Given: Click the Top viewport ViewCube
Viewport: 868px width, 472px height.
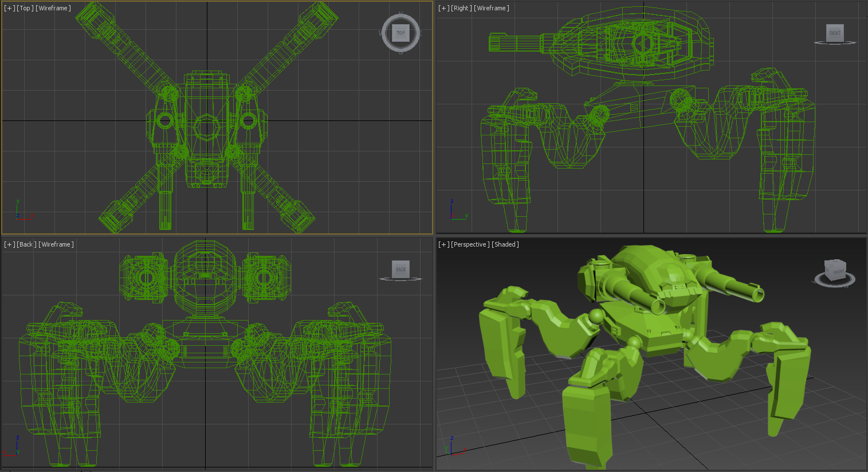Looking at the screenshot, I should (400, 33).
